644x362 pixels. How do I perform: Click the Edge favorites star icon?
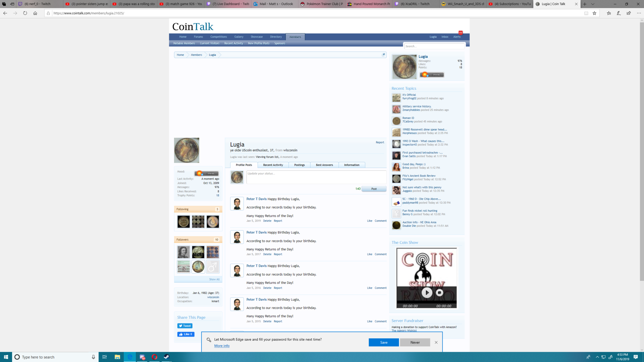pos(594,13)
